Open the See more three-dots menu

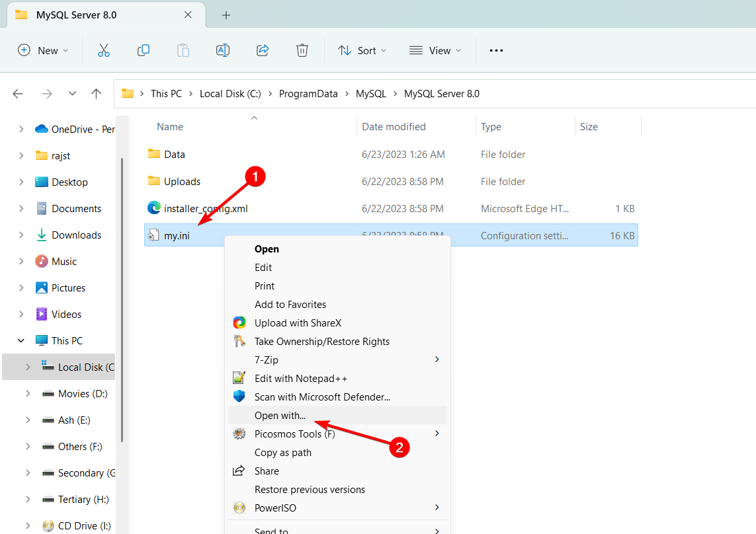pyautogui.click(x=496, y=50)
